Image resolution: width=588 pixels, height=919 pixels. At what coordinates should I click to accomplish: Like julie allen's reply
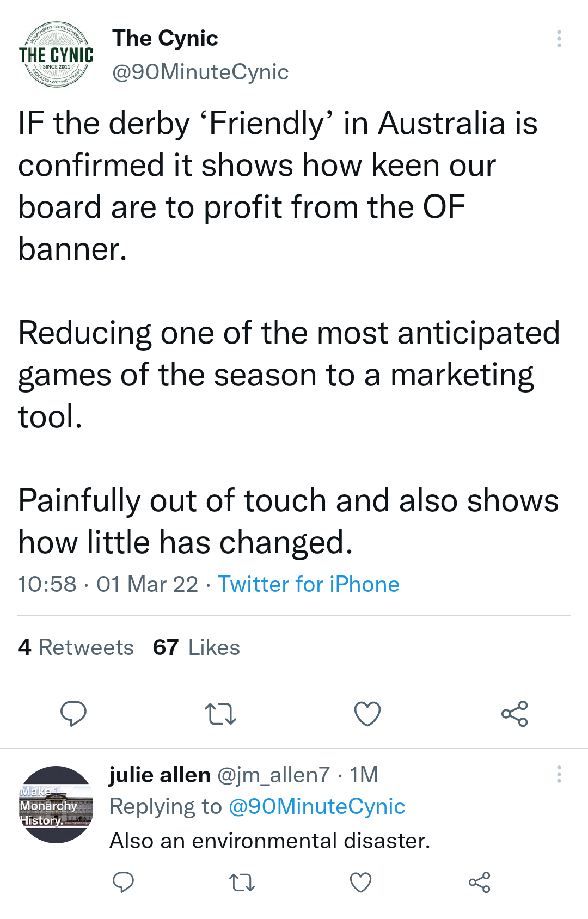(360, 882)
